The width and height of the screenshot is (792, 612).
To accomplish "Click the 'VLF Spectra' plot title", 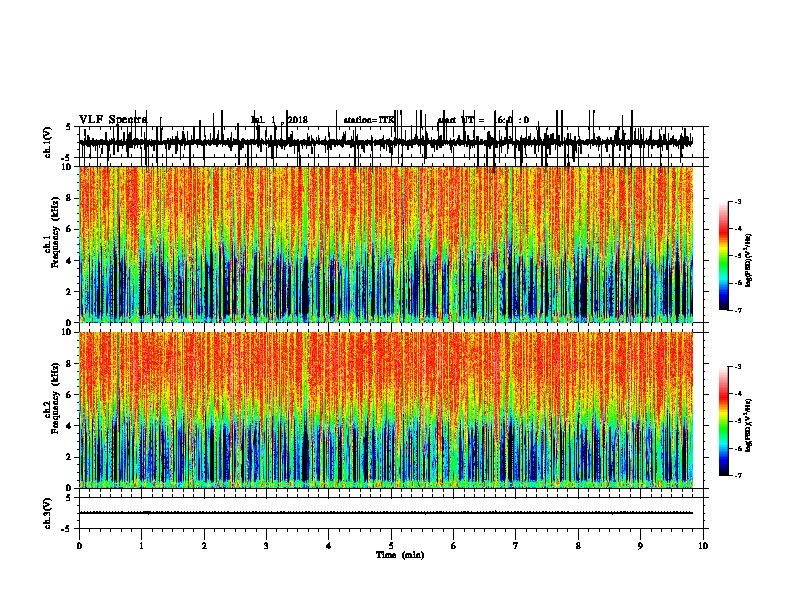I will click(x=113, y=120).
